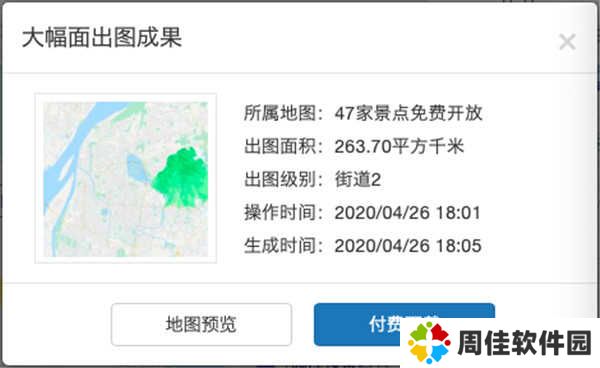Click the map name 47家景点免费开放
Screen dimensions: 600x368
pos(408,113)
